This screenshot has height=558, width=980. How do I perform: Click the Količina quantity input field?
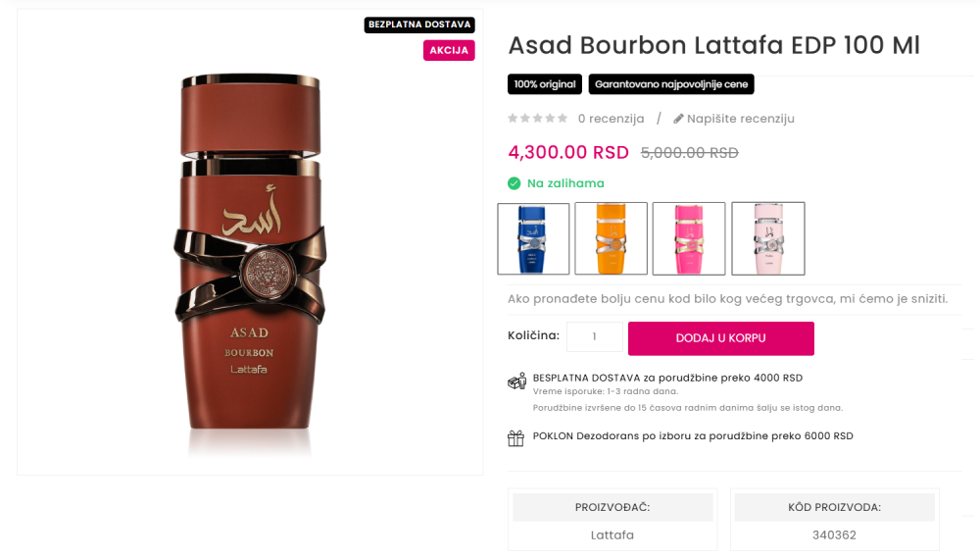[595, 336]
